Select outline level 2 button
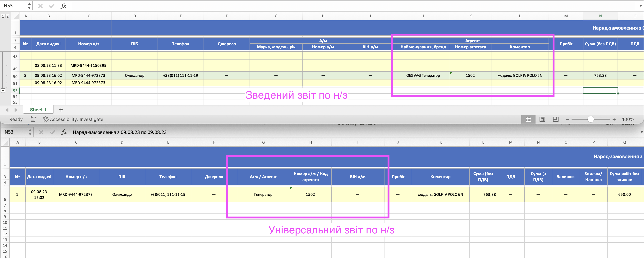 pos(7,16)
